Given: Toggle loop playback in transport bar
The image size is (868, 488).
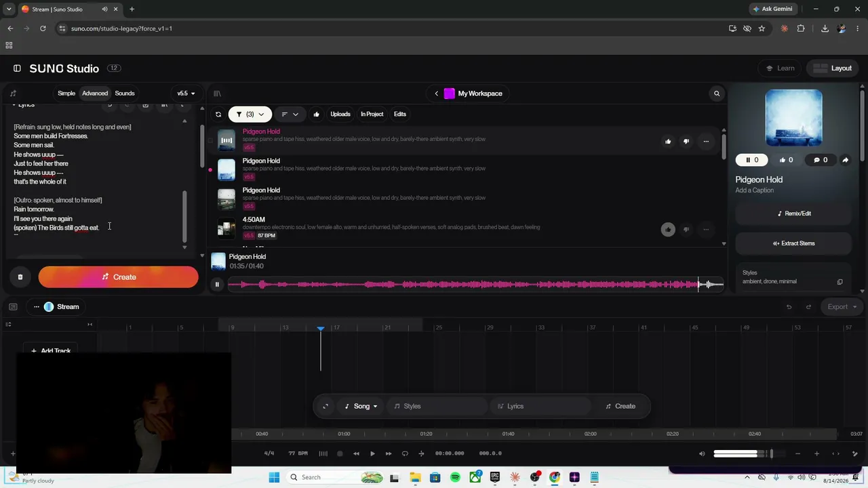Looking at the screenshot, I should point(405,453).
